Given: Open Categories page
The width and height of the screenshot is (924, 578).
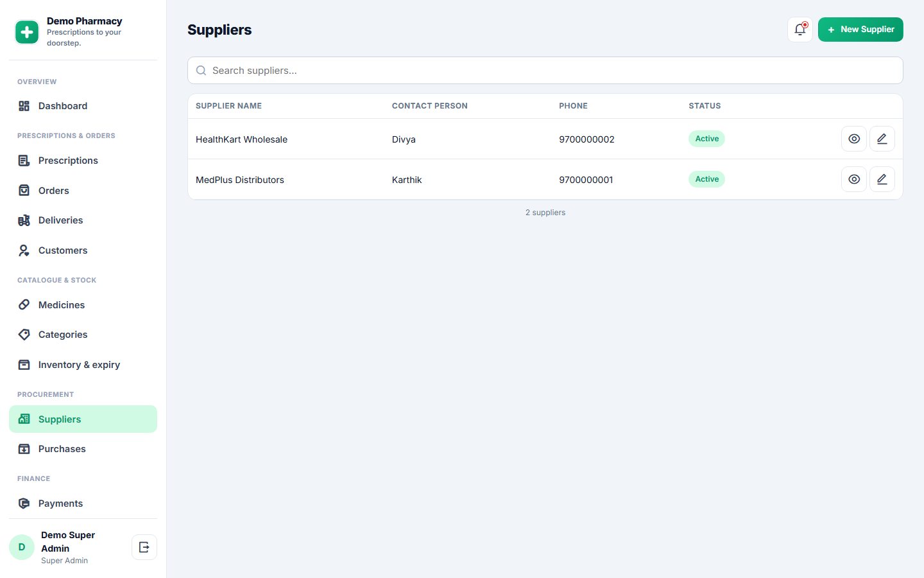Looking at the screenshot, I should point(83,335).
